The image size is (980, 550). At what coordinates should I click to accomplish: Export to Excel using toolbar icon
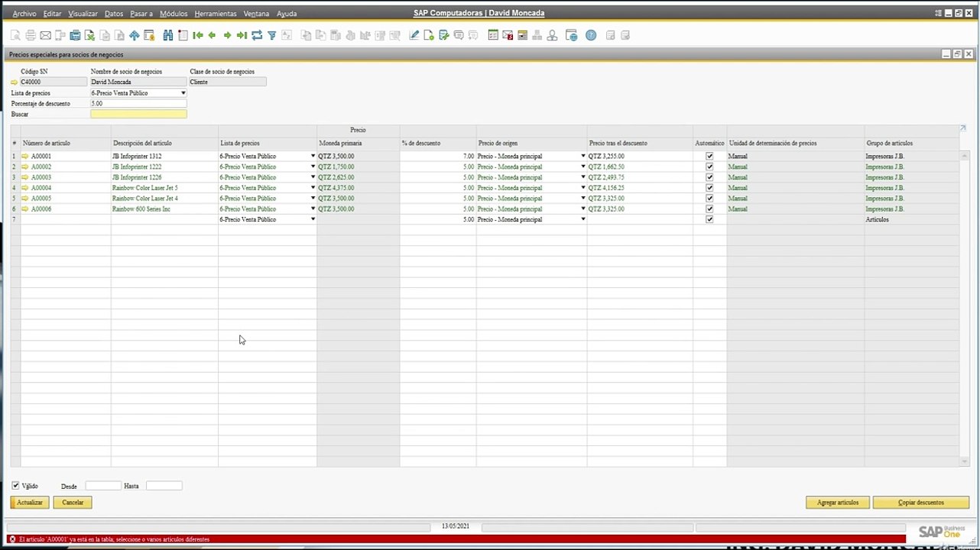(x=89, y=35)
